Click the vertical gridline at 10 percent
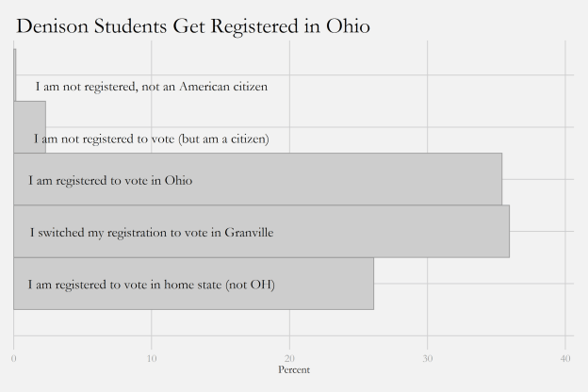This screenshot has height=392, width=588. click(152, 325)
